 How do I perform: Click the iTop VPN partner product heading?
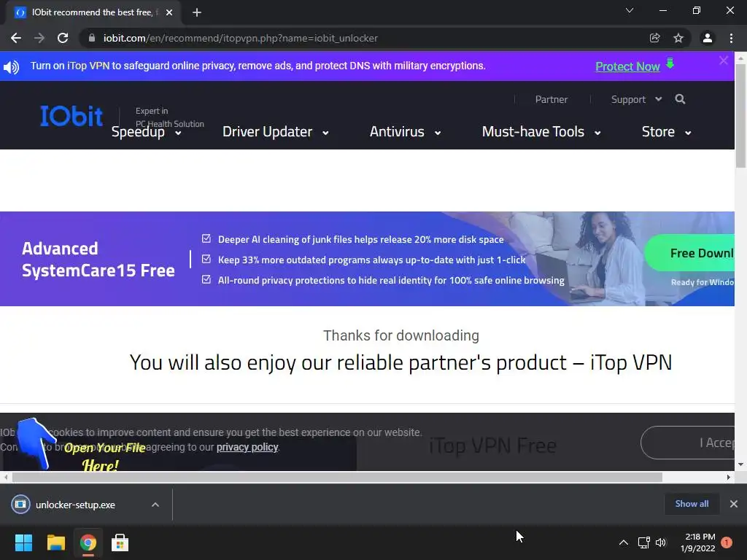click(400, 363)
